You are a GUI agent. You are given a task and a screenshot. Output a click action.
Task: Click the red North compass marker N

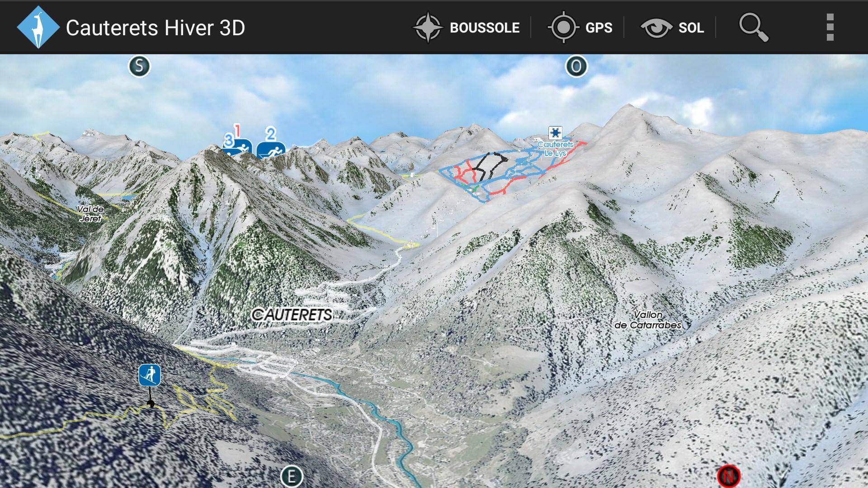(728, 476)
